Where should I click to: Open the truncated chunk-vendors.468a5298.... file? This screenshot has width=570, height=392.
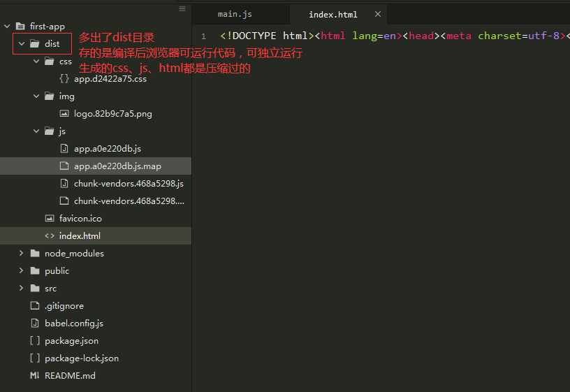point(129,201)
